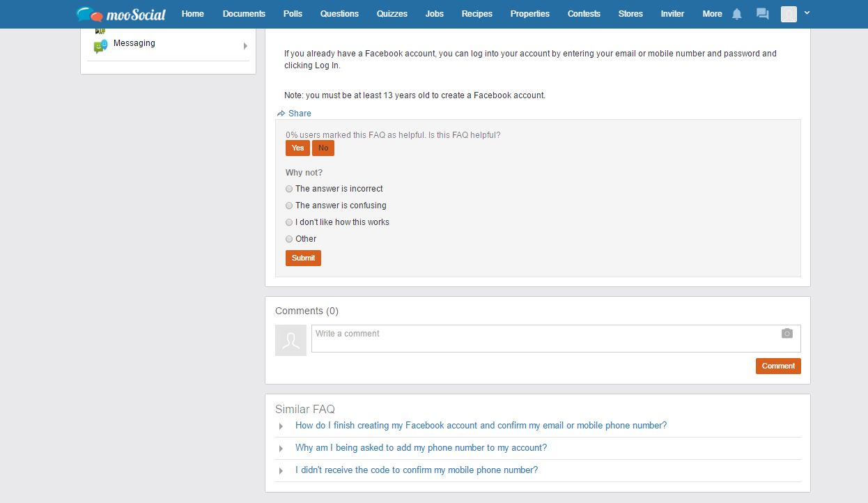Open the Jobs section
This screenshot has width=868, height=503.
tap(435, 14)
